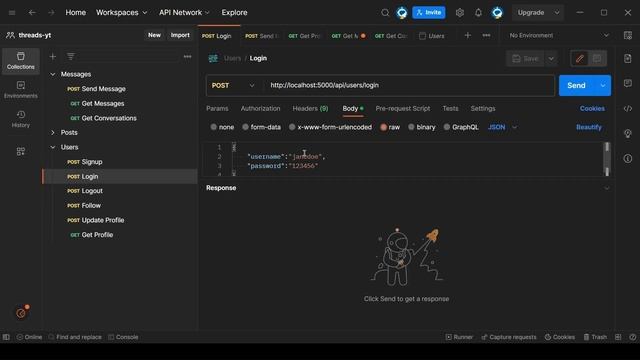The image size is (640, 360).
Task: Open collections options ellipsis
Action: pyautogui.click(x=187, y=56)
